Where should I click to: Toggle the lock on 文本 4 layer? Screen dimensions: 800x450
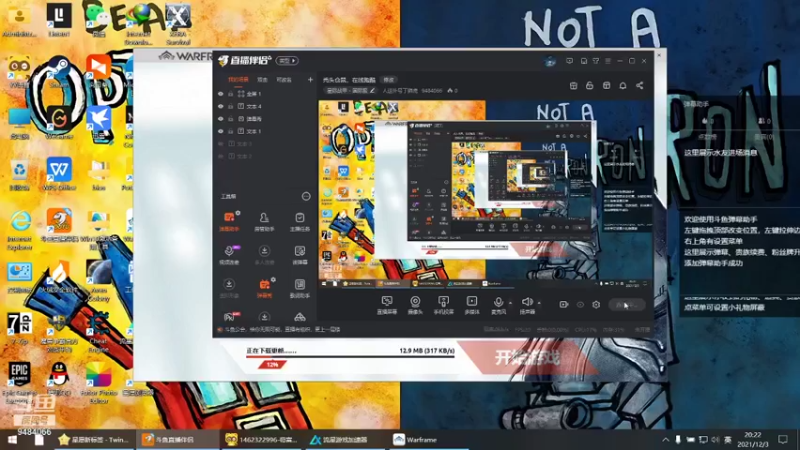click(x=231, y=106)
